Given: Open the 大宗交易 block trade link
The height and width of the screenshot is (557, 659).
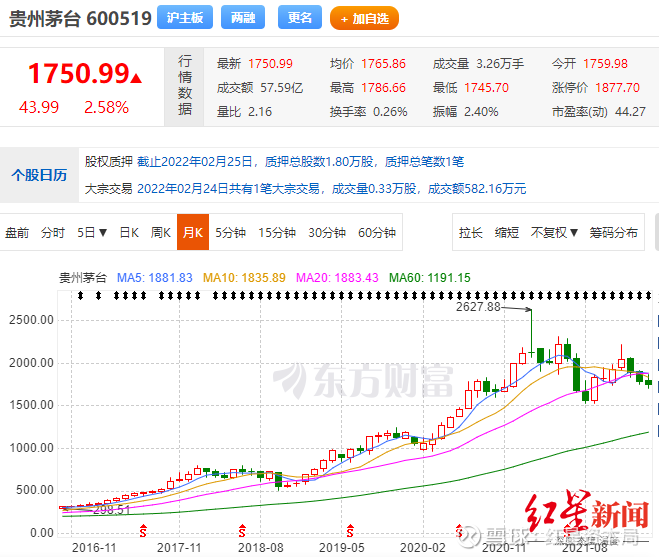Looking at the screenshot, I should 108,188.
